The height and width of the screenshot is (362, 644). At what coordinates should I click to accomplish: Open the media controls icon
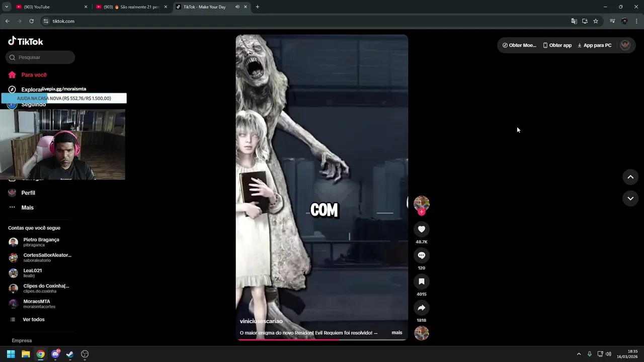(x=612, y=21)
